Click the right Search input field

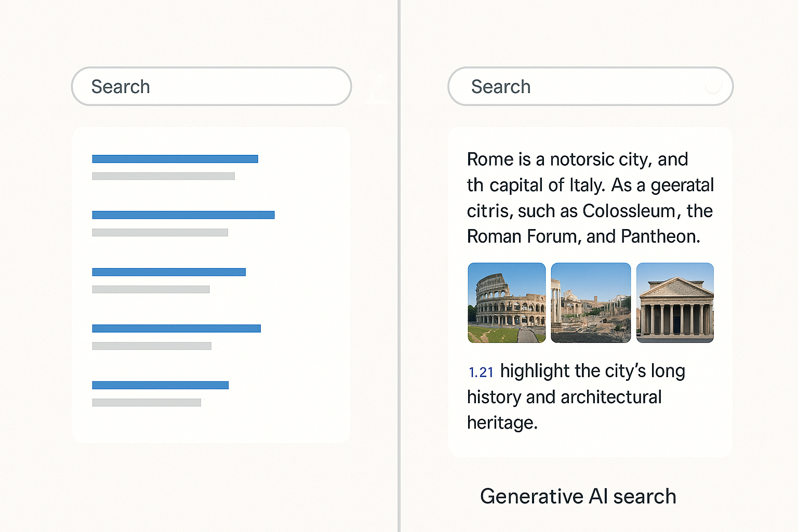click(577, 86)
